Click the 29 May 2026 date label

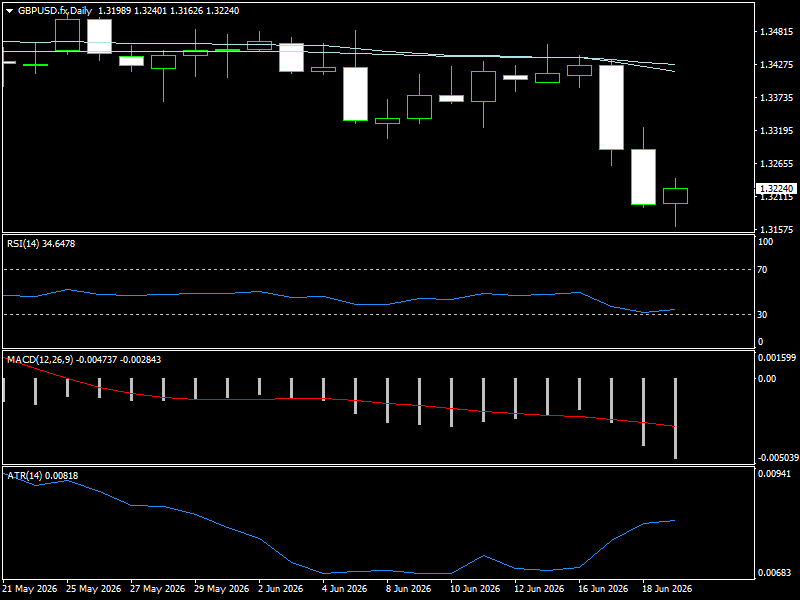(x=221, y=589)
